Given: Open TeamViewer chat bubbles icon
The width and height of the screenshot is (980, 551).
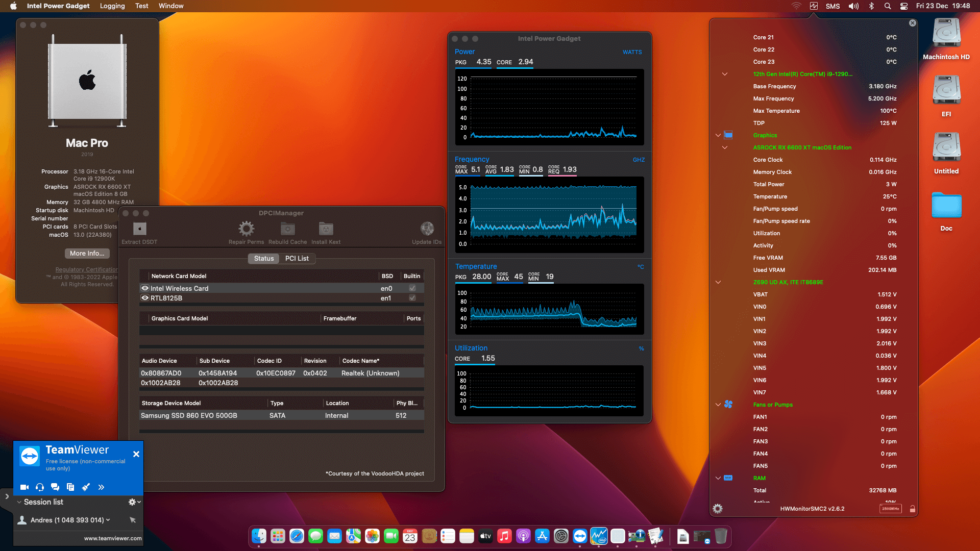Looking at the screenshot, I should (x=55, y=487).
